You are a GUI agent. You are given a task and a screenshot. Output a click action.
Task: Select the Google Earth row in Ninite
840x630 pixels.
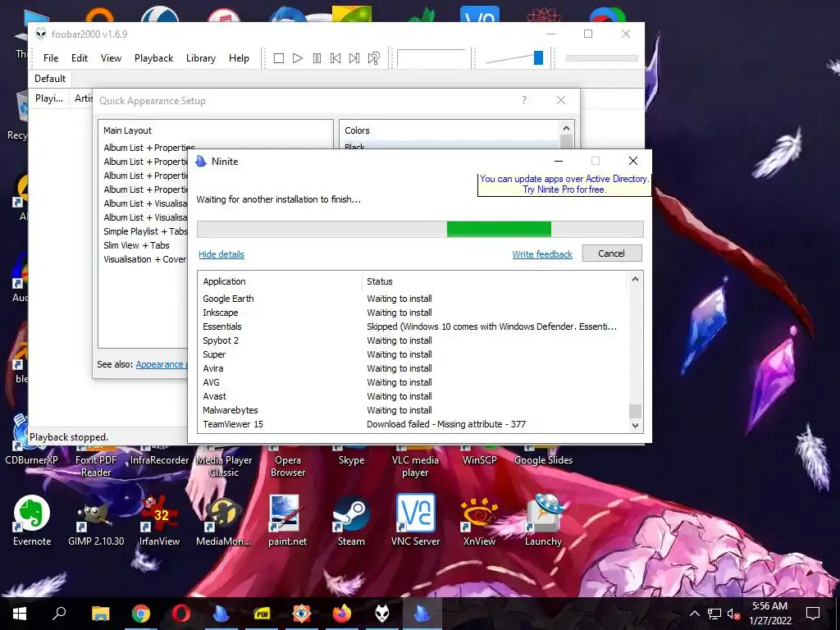413,299
